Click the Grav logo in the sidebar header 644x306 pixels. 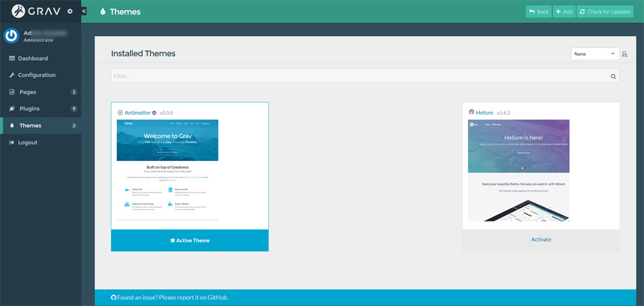pyautogui.click(x=36, y=11)
